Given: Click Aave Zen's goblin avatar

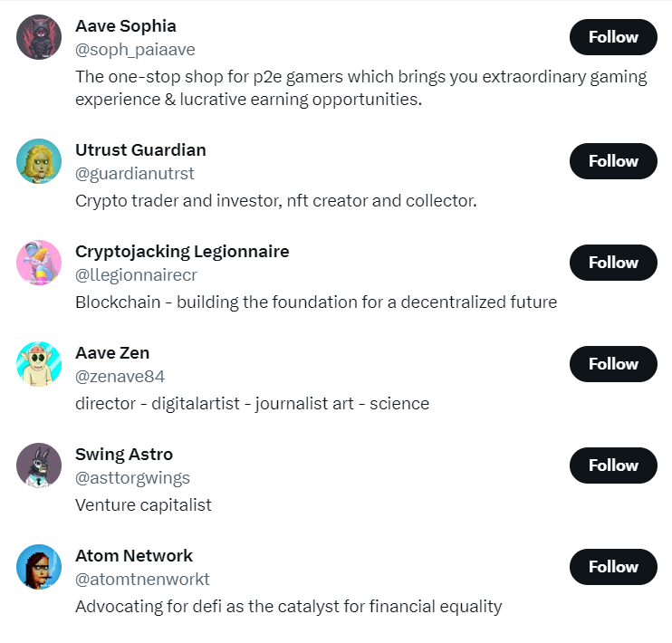Looking at the screenshot, I should pyautogui.click(x=39, y=364).
